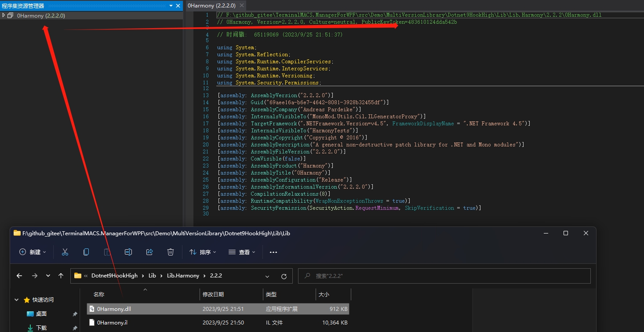Click the Delete trash icon in Explorer
The width and height of the screenshot is (644, 332).
tap(171, 252)
